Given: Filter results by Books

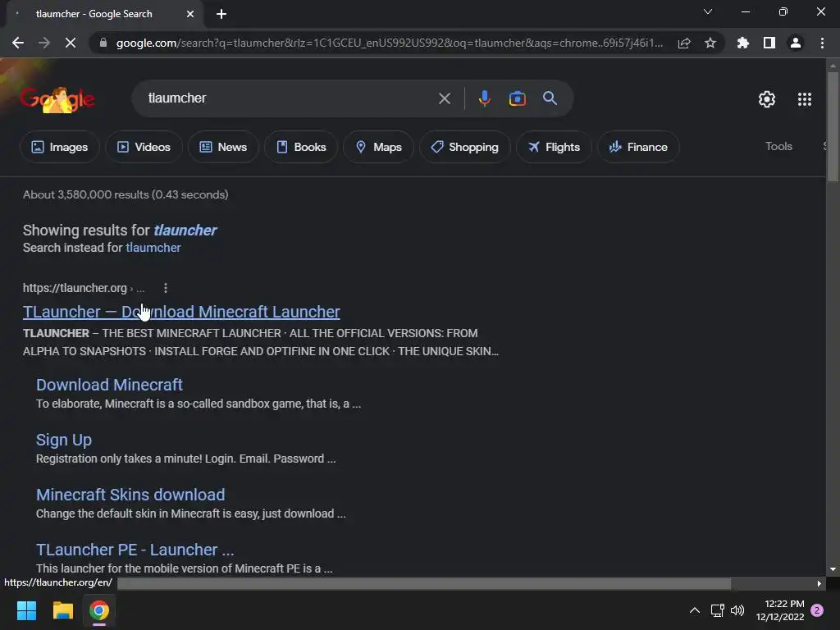Looking at the screenshot, I should [x=300, y=147].
